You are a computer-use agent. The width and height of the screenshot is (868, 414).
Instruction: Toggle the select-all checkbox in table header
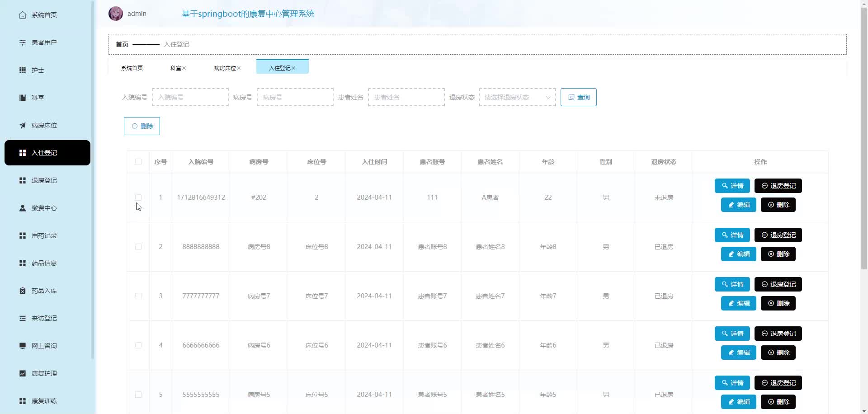click(138, 162)
